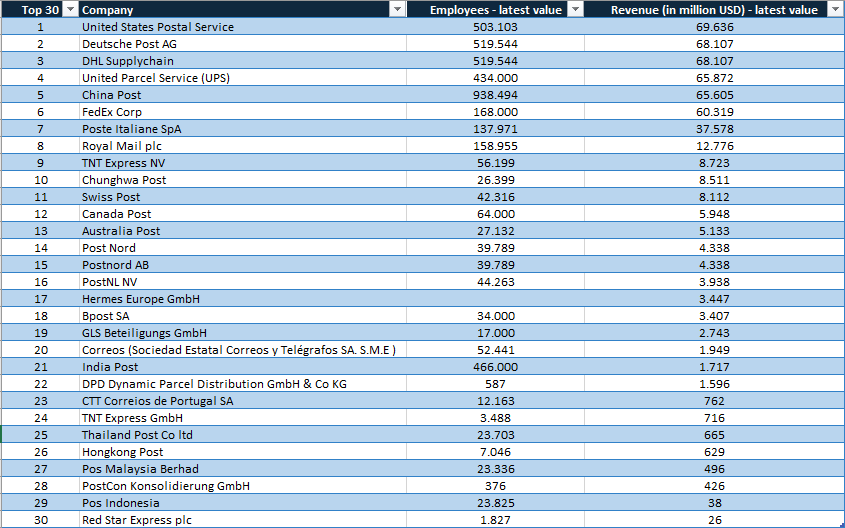The height and width of the screenshot is (528, 845).
Task: Select the 'Hongkong Post' cell
Action: [x=243, y=451]
